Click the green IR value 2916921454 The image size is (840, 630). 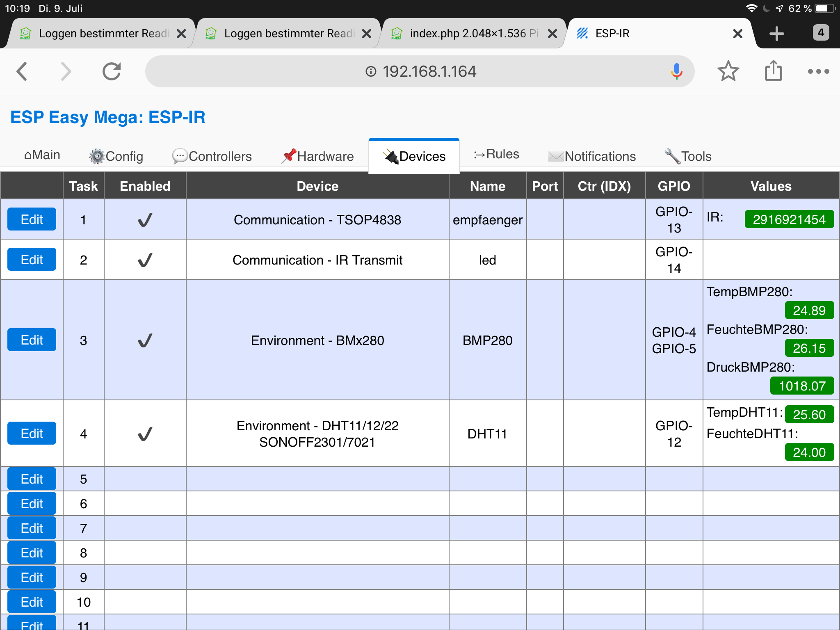click(x=789, y=219)
